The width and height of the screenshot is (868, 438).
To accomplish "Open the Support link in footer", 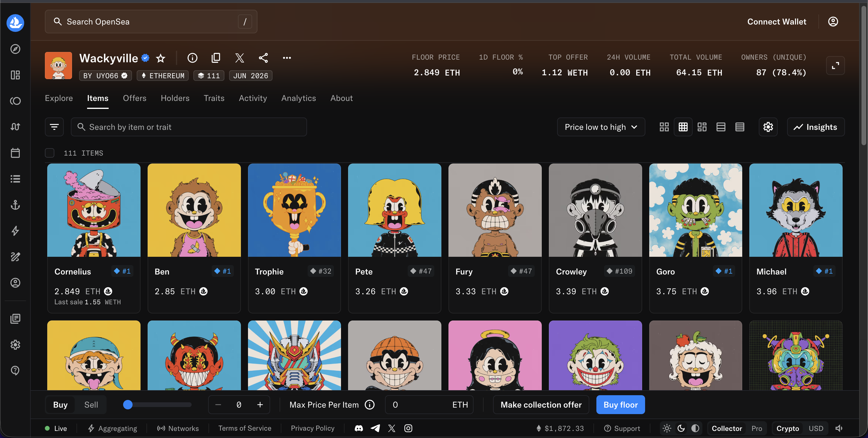I will 622,428.
